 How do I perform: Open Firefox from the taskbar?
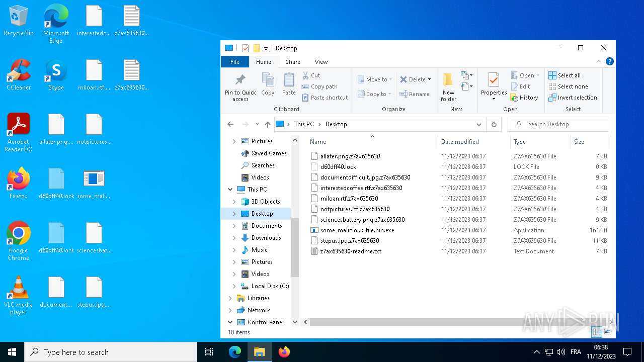click(x=284, y=352)
